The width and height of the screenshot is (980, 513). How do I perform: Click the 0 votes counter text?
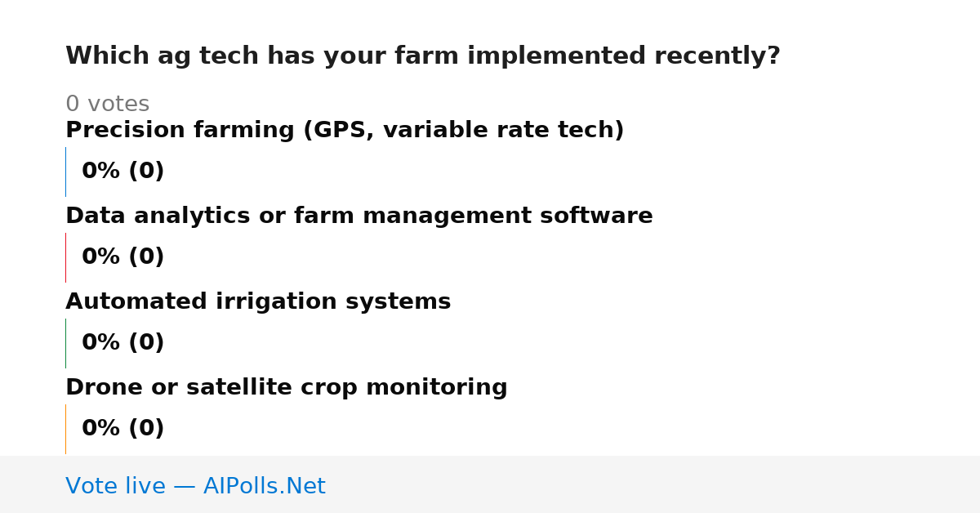pos(108,105)
